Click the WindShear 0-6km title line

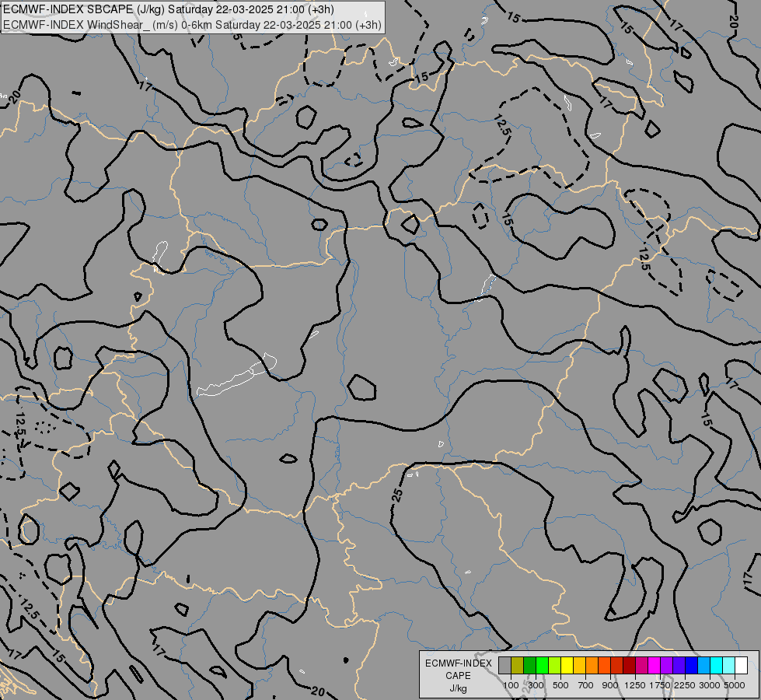point(192,25)
